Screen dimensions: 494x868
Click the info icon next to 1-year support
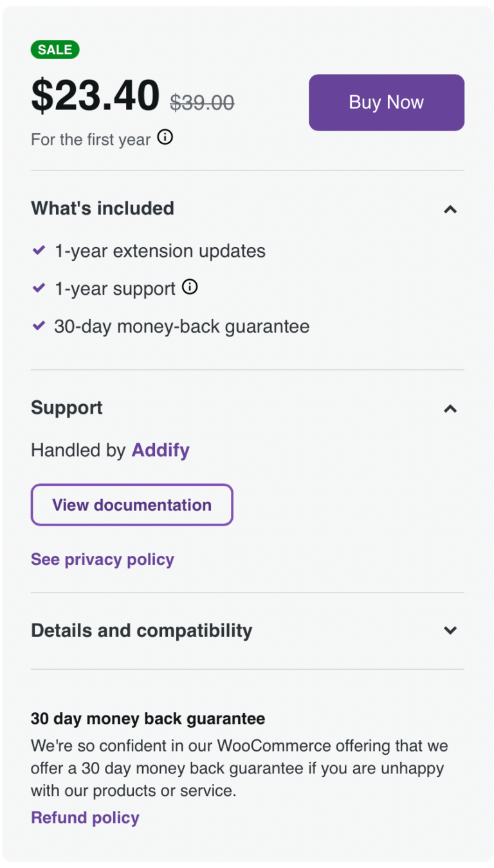(190, 287)
